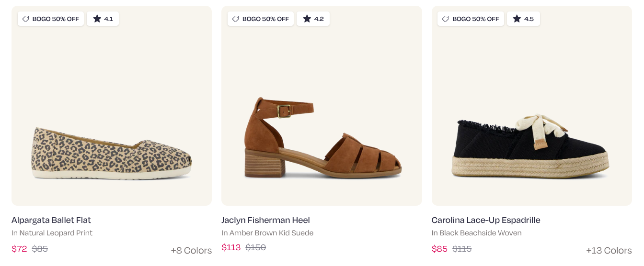Viewport: 644px width, 266px height.
Task: Click the star rating icon showing 4.1
Action: pos(97,19)
